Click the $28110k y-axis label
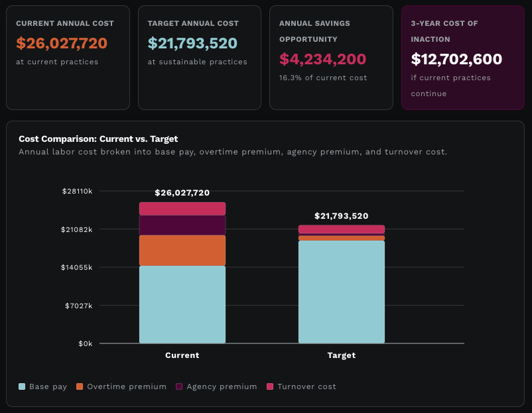This screenshot has width=532, height=413. pos(77,191)
